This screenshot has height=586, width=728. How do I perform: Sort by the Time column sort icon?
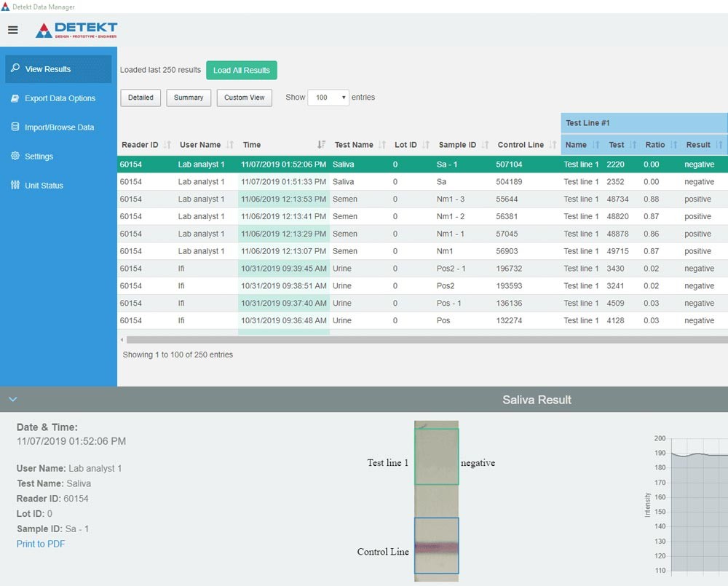coord(321,144)
